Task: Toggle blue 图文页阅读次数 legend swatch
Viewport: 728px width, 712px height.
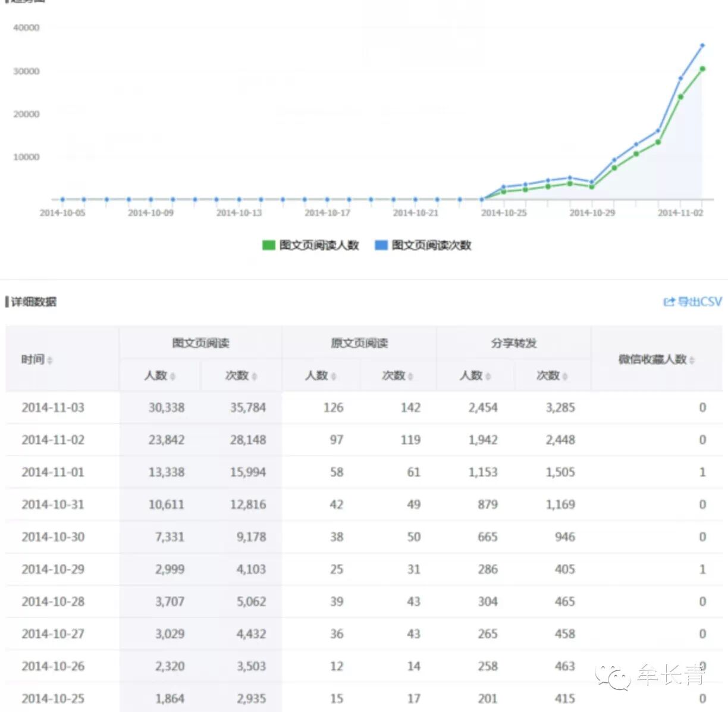Action: pyautogui.click(x=381, y=245)
